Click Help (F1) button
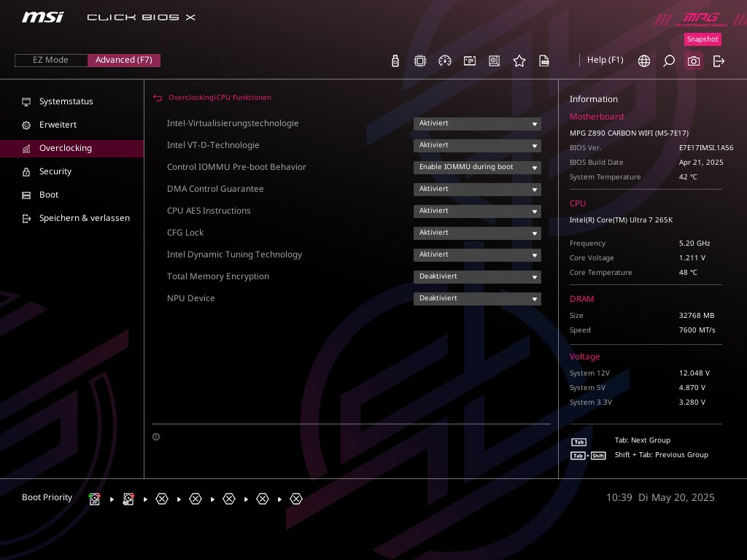 click(x=605, y=60)
